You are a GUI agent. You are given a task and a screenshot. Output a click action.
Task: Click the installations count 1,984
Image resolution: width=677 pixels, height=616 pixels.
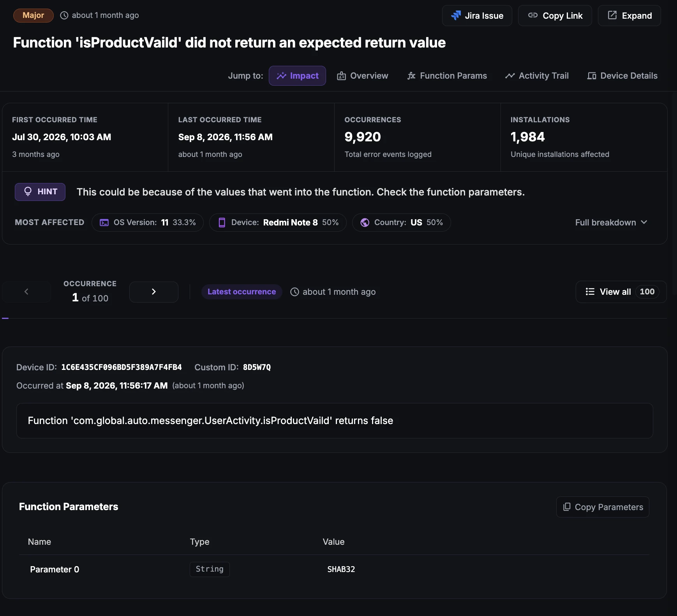[528, 137]
